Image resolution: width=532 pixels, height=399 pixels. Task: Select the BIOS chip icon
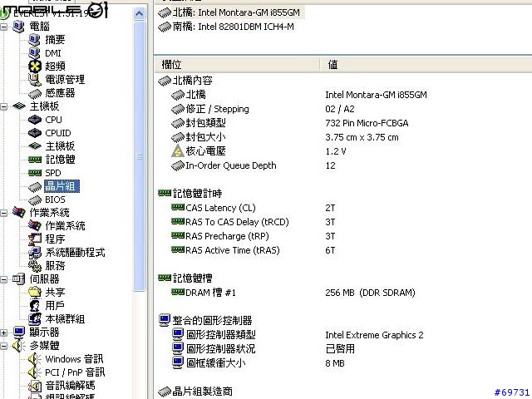(35, 199)
